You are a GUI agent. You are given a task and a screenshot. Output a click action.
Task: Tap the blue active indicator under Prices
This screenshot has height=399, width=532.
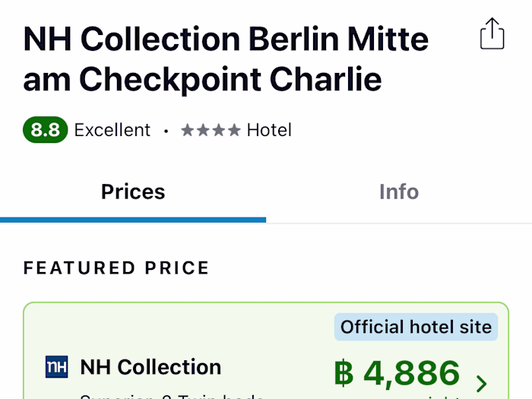point(133,220)
